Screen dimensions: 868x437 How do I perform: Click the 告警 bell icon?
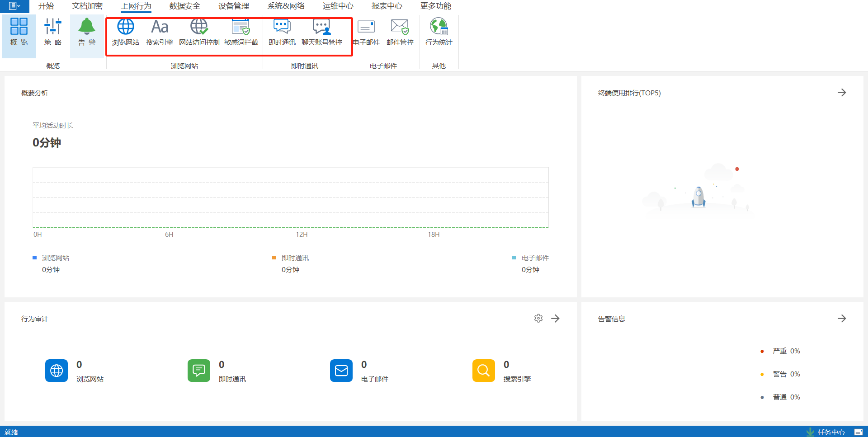(87, 32)
